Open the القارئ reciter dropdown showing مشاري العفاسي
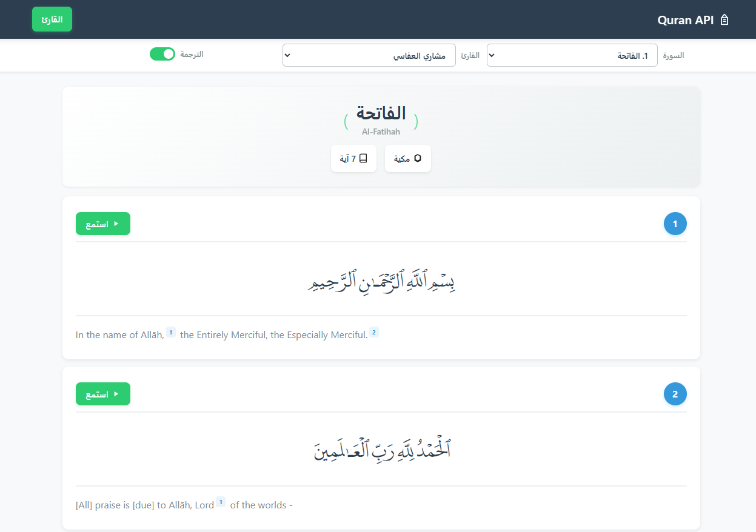Image resolution: width=756 pixels, height=532 pixels. tap(369, 55)
